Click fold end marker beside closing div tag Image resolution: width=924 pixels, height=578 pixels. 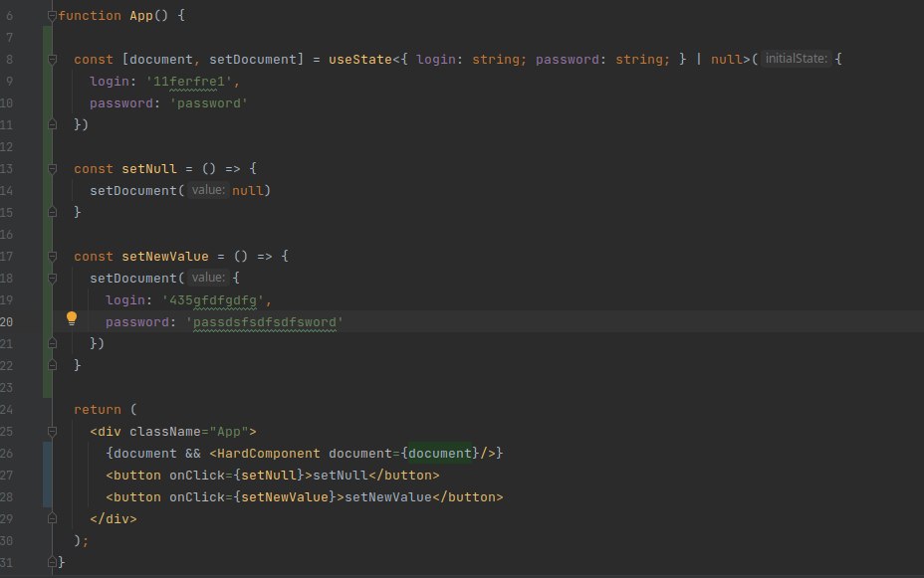pos(52,518)
